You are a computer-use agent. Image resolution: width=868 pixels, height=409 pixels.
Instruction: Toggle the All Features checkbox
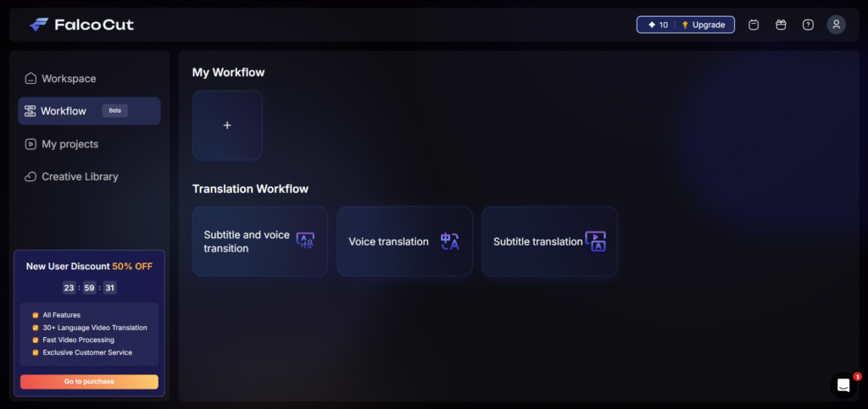point(36,316)
